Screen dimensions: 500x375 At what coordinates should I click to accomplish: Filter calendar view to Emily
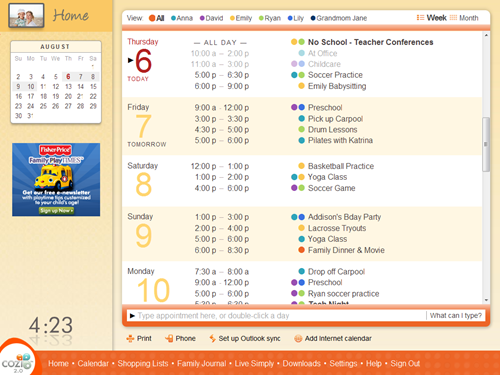click(241, 18)
